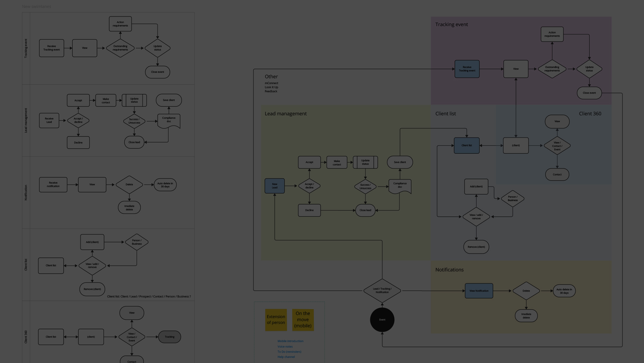Click Close lead node in left swimlane
This screenshot has width=644, height=363.
click(x=134, y=142)
